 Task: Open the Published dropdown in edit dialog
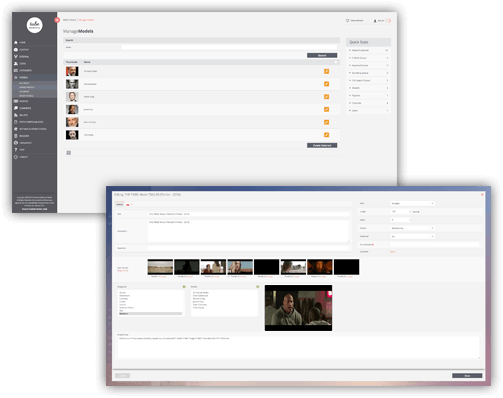coord(412,236)
